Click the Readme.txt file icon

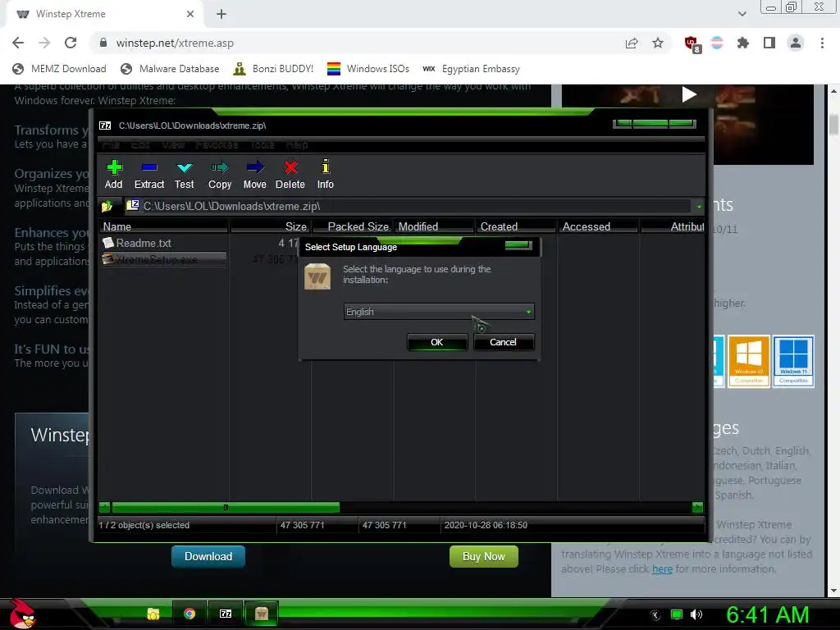[x=109, y=243]
